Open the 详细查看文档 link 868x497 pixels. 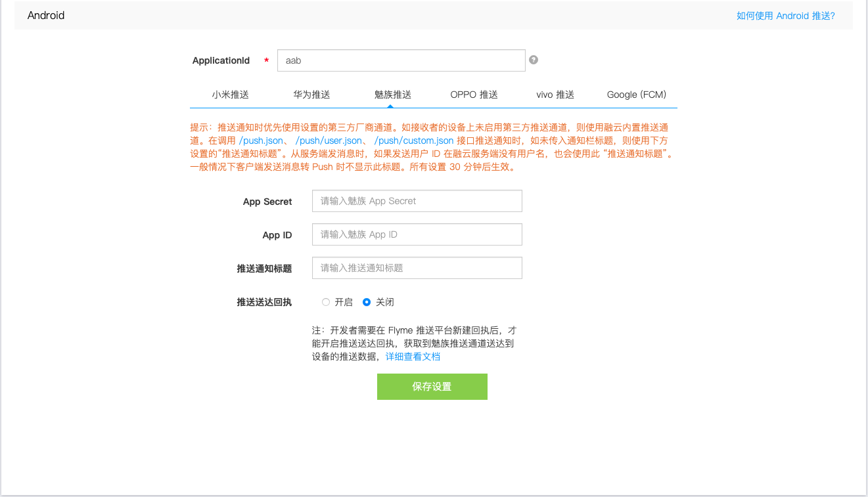tap(413, 357)
